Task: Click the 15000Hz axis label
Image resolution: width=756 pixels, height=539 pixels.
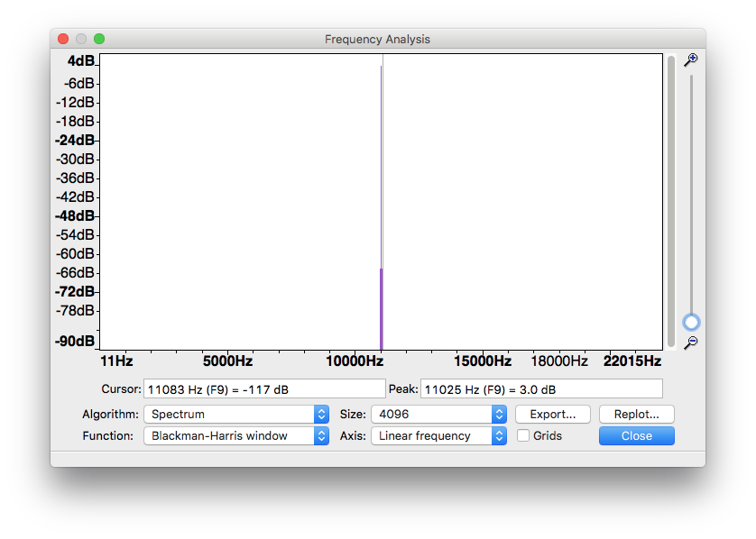Action: 482,361
